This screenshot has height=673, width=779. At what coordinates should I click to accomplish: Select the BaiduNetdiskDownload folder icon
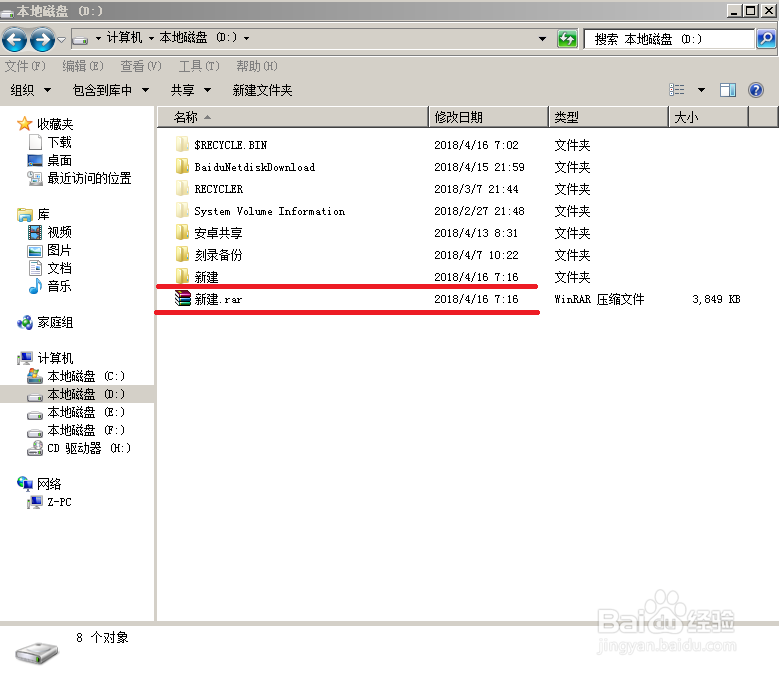click(x=182, y=166)
